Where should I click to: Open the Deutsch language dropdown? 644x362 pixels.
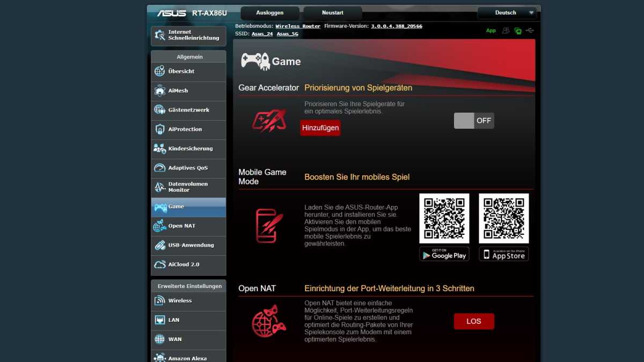[507, 13]
